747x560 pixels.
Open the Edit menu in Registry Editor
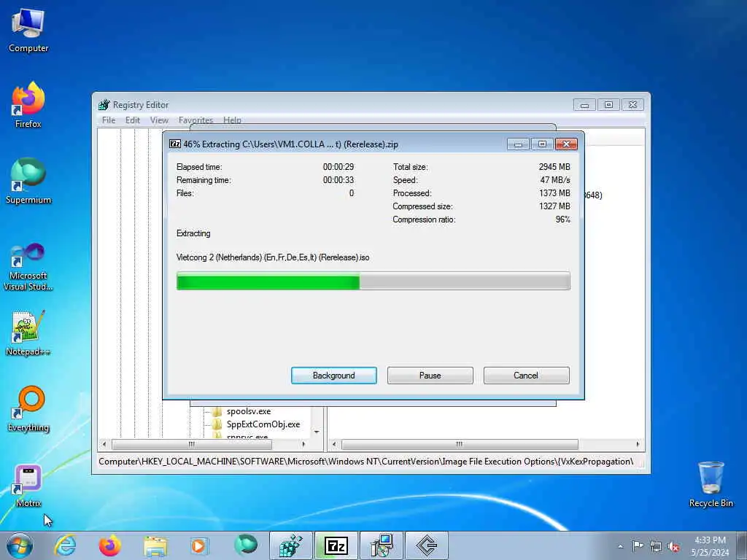133,120
